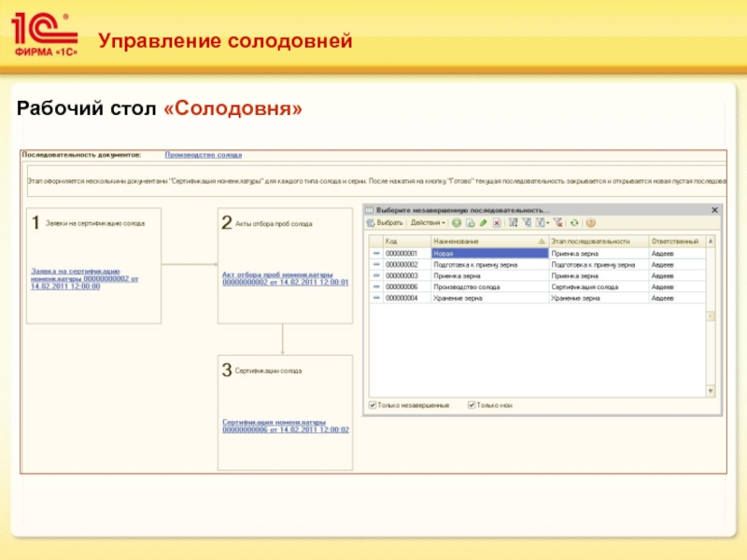Click the 'Код' column header
The height and width of the screenshot is (560, 747).
[x=405, y=241]
